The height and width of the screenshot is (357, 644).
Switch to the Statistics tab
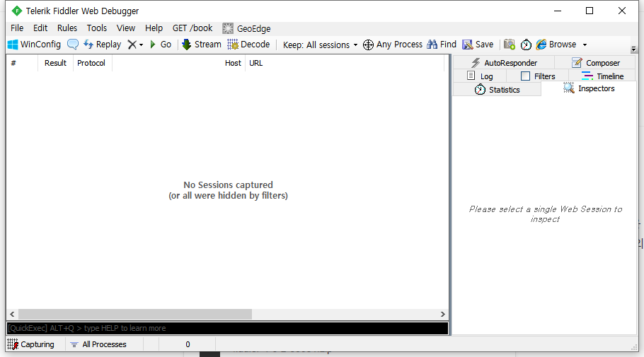coord(497,90)
